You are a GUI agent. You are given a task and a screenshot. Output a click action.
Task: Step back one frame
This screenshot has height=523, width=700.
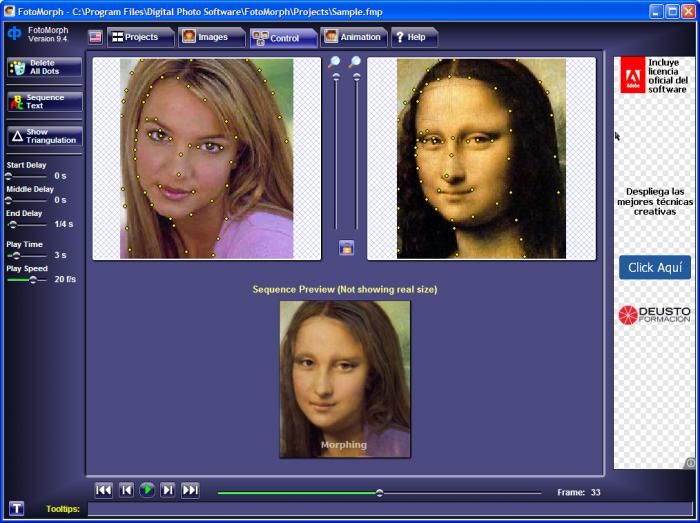[126, 490]
